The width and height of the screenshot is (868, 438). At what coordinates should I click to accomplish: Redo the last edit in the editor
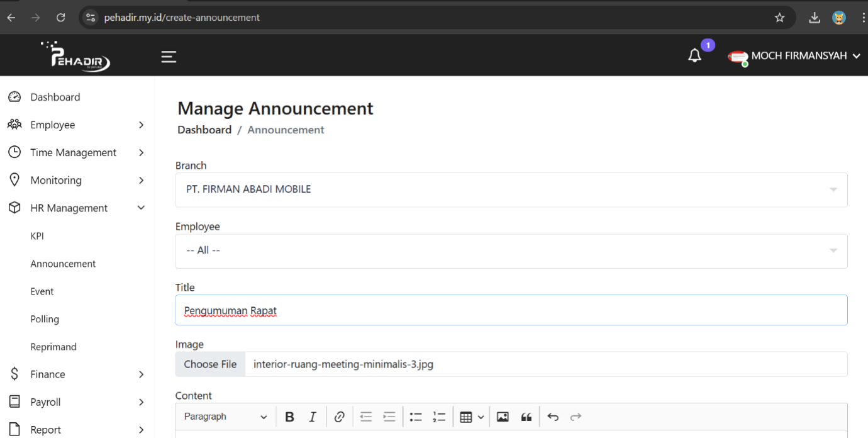tap(576, 416)
